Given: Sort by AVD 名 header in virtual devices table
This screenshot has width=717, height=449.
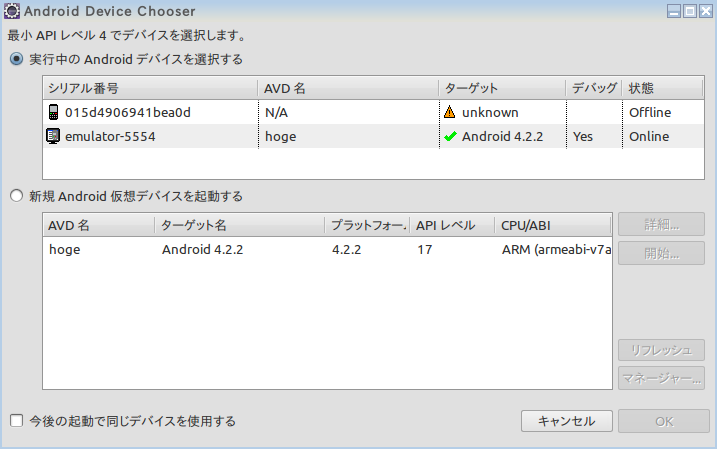Looking at the screenshot, I should point(99,225).
